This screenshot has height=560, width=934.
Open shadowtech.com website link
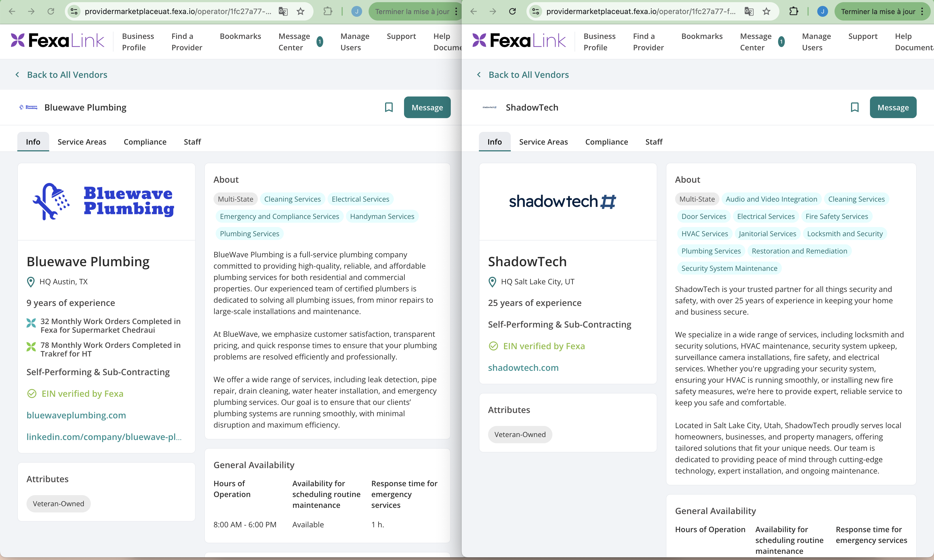click(523, 368)
